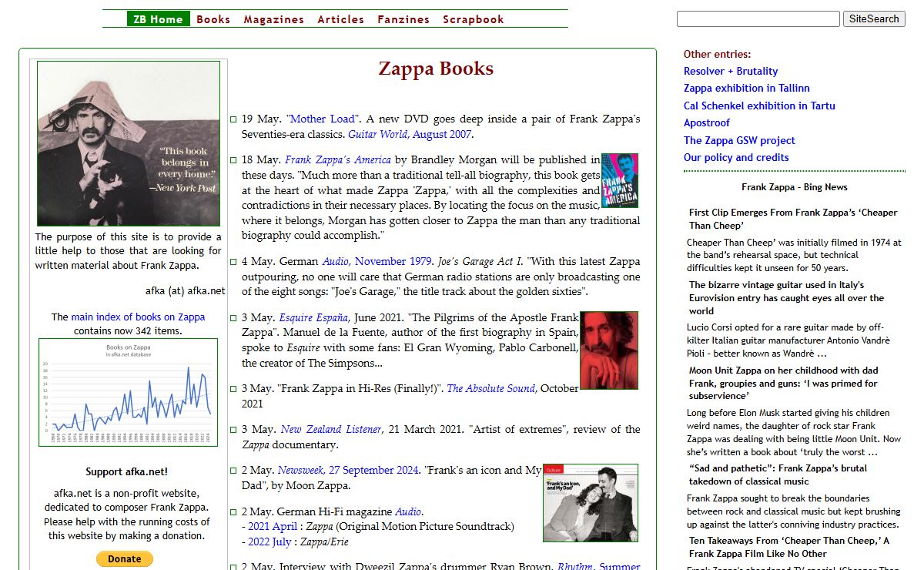The height and width of the screenshot is (570, 924).
Task: Open main index of books on Zappa
Action: [138, 317]
